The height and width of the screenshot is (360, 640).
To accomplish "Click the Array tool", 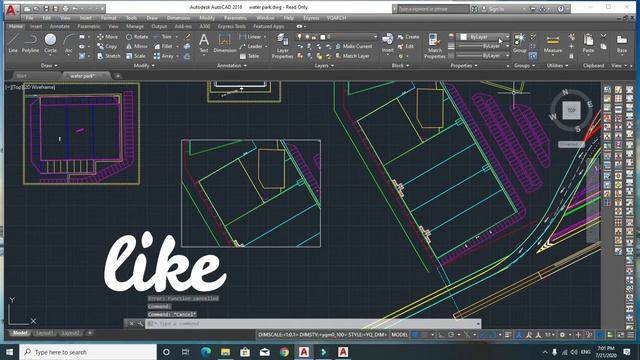I will point(164,56).
